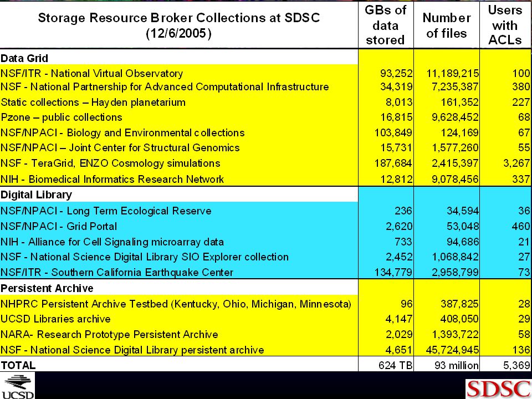Click the SDSC logo
This screenshot has width=532, height=399.
pos(498,389)
